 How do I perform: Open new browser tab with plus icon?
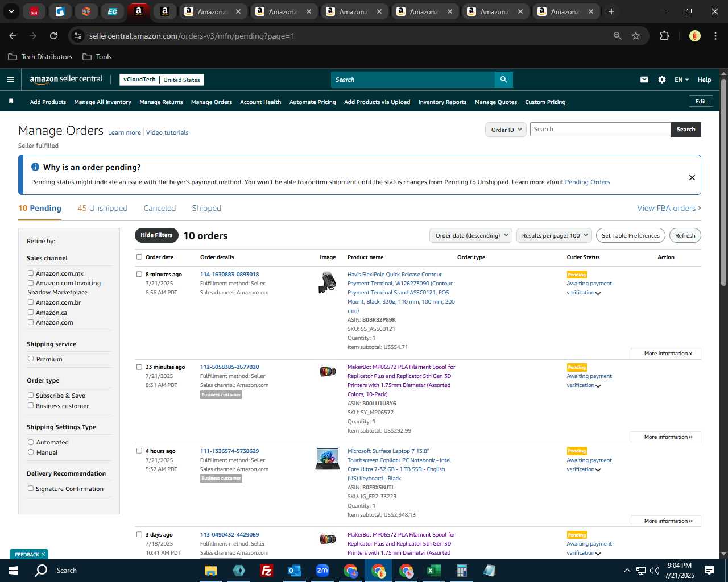[x=611, y=11]
